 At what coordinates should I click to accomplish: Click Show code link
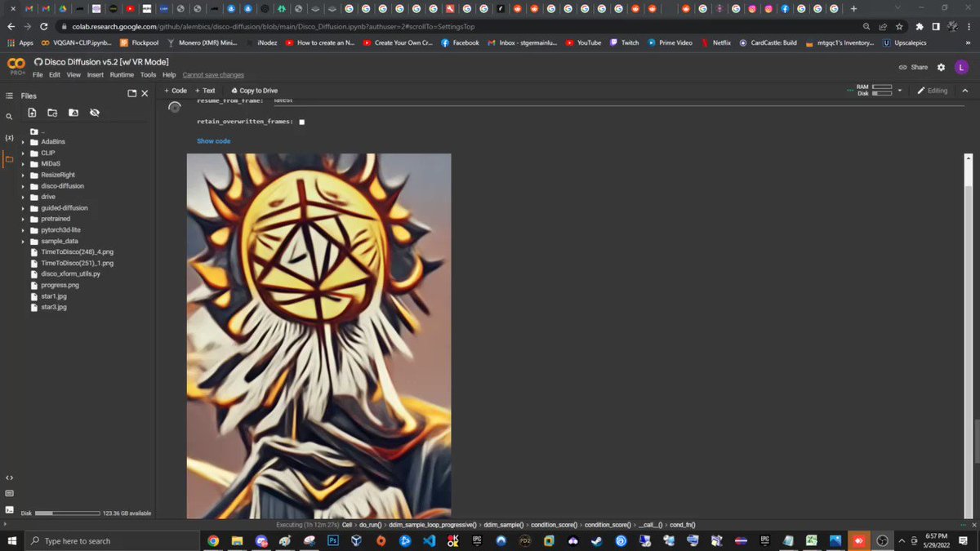coord(213,141)
